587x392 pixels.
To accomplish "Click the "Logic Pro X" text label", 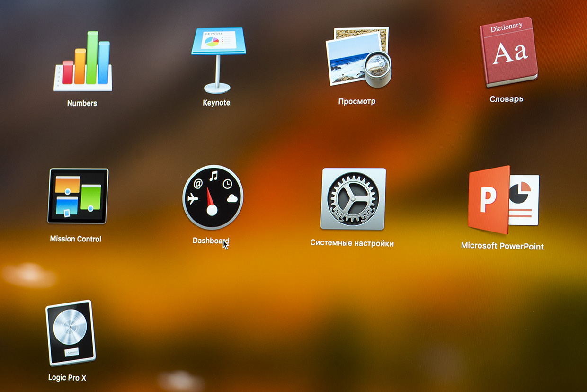I will pyautogui.click(x=67, y=378).
